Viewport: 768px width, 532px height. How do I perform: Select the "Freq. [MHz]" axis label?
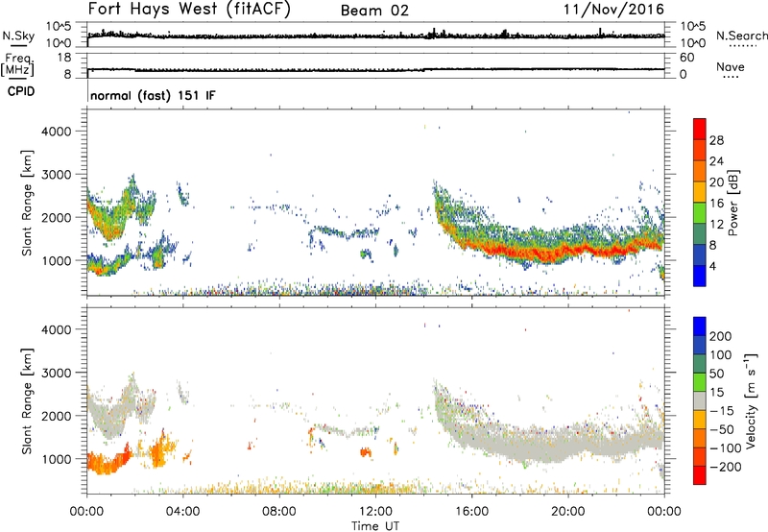[x=17, y=65]
